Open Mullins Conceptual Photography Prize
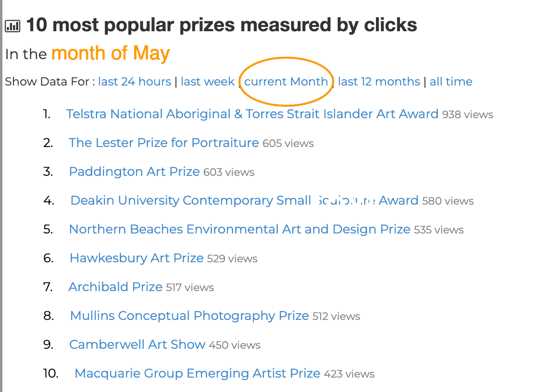548x392 pixels. [189, 316]
